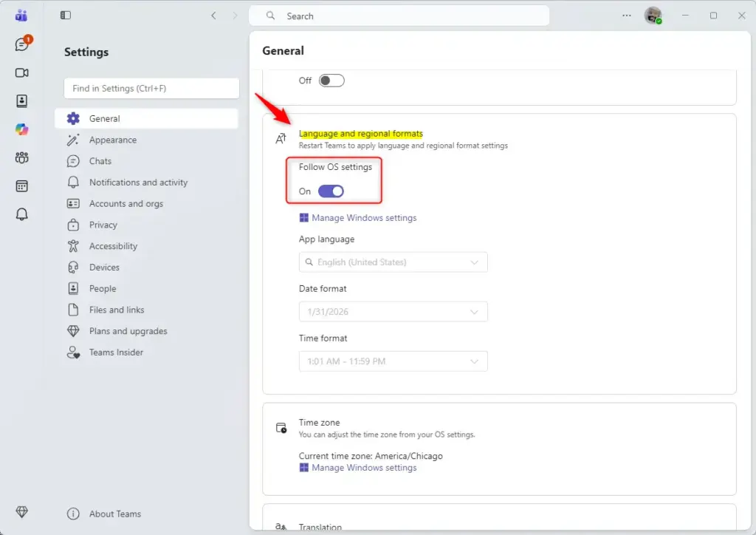Open the Activity bell in the app rail
Screen dimensions: 756x535
point(21,214)
